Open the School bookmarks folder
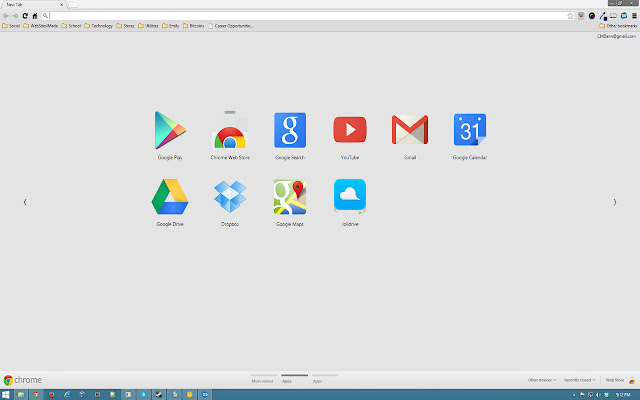The image size is (640, 400). 71,26
